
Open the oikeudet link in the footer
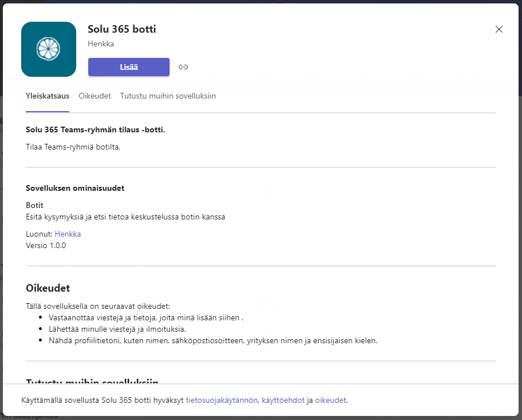click(x=331, y=400)
